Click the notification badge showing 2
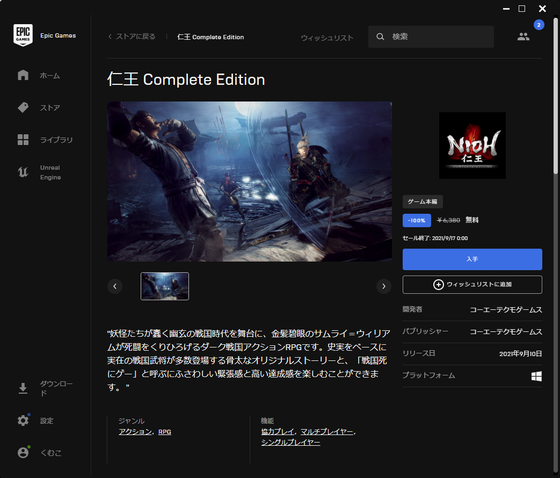Viewport: 560px width, 478px height. [539, 25]
